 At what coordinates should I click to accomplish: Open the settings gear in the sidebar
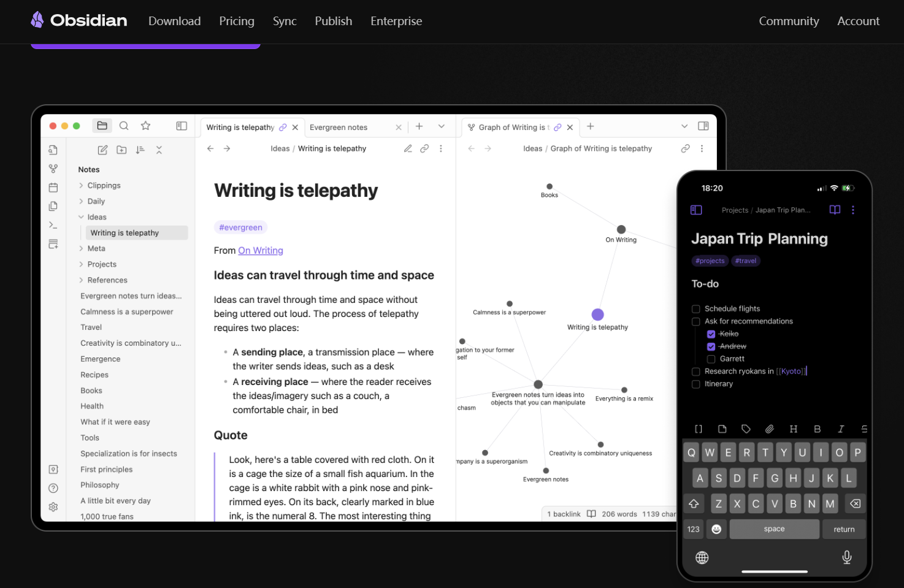point(53,507)
